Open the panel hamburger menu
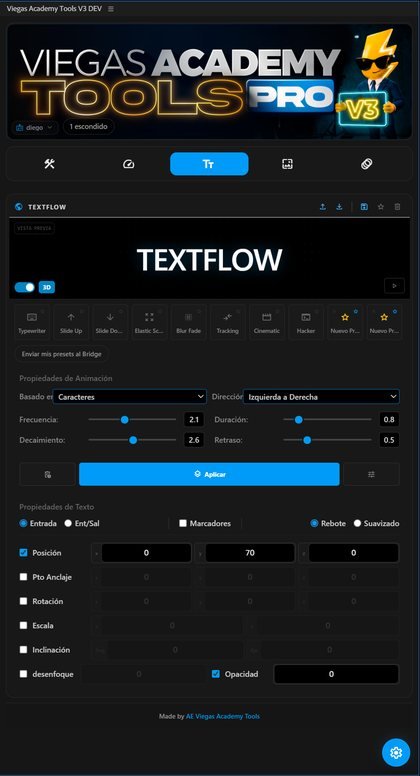This screenshot has height=776, width=420. [x=111, y=9]
